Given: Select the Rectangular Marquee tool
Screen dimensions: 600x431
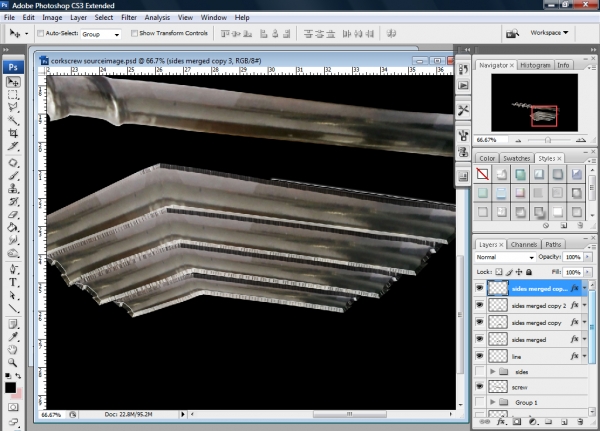Looking at the screenshot, I should [13, 95].
